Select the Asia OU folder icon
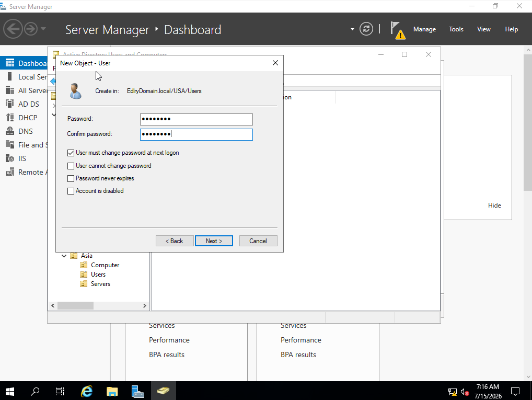Screen dimensions: 532x400 tap(74, 255)
